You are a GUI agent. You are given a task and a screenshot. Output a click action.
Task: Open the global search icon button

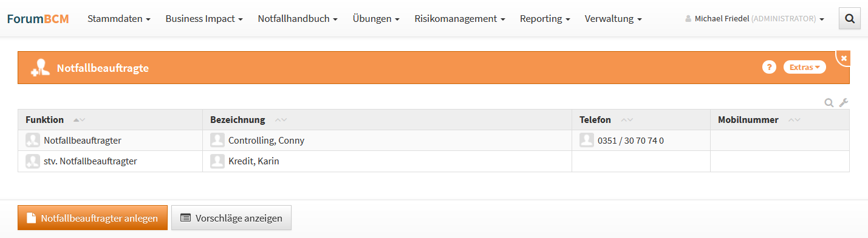tap(849, 19)
